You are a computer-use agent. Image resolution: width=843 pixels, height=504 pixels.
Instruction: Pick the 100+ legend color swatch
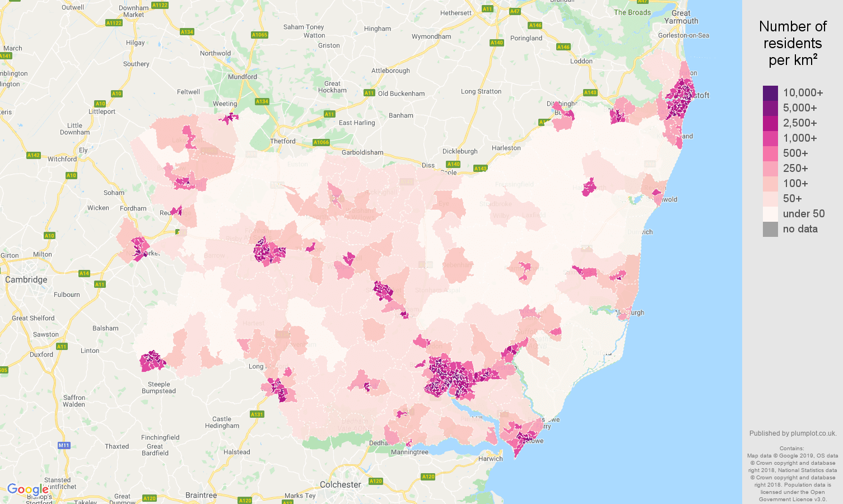point(770,184)
